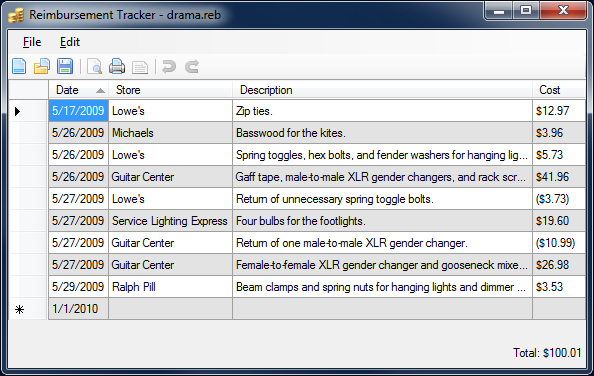Save using the floppy disk icon
Screen dimensions: 594x376
point(65,67)
